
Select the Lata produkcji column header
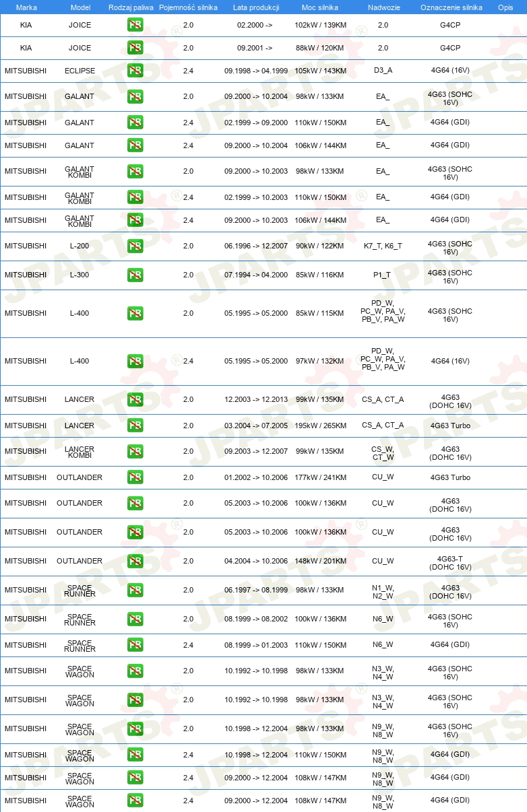tap(256, 7)
